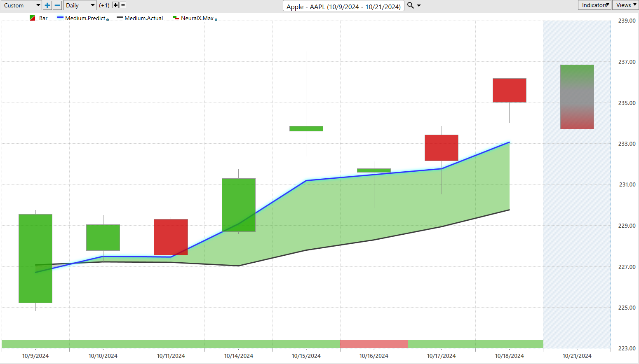Click the blue minus zoom-out button

pos(58,5)
